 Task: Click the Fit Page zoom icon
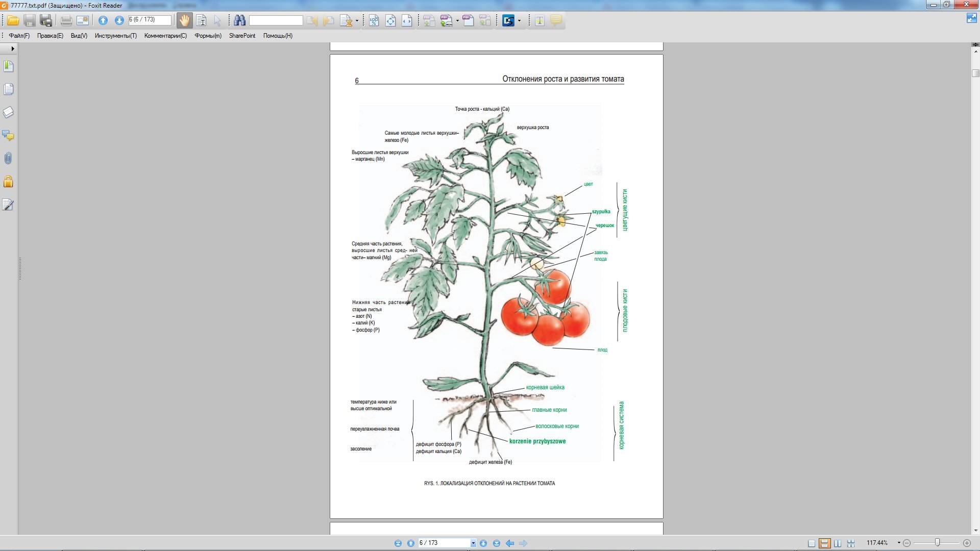390,20
